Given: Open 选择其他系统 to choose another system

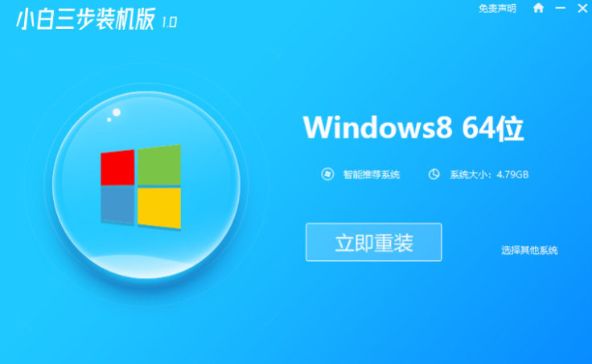Looking at the screenshot, I should [x=529, y=250].
